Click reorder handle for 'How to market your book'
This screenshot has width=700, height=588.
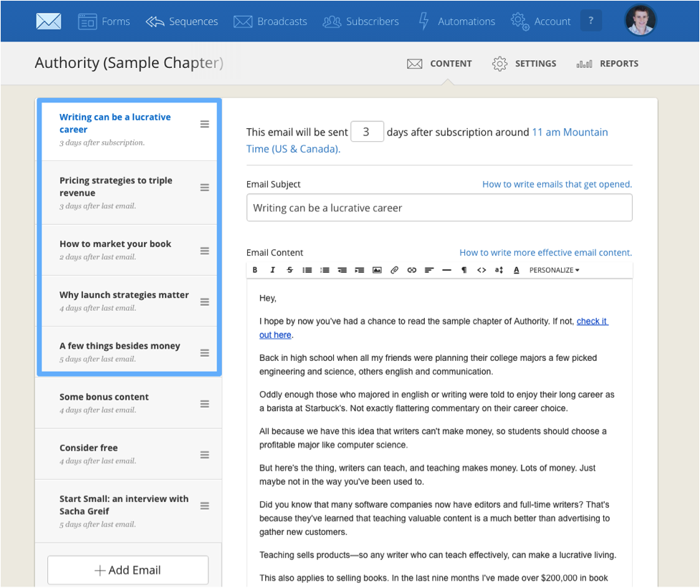tap(204, 251)
